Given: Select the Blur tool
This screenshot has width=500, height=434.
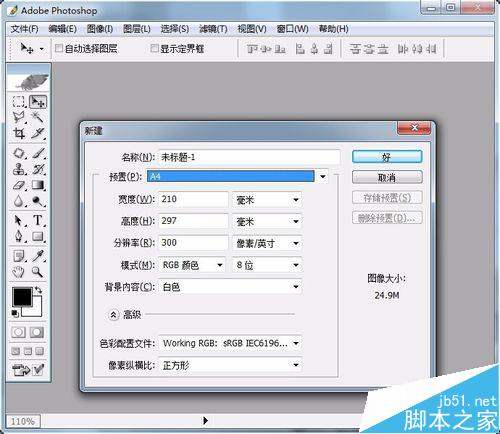Looking at the screenshot, I should click(x=19, y=201).
